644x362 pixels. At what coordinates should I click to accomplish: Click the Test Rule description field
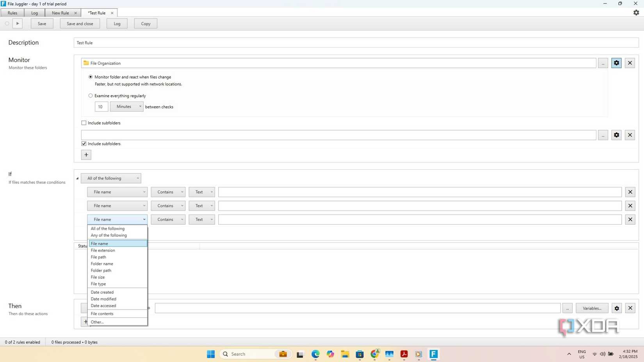[x=234, y=43]
